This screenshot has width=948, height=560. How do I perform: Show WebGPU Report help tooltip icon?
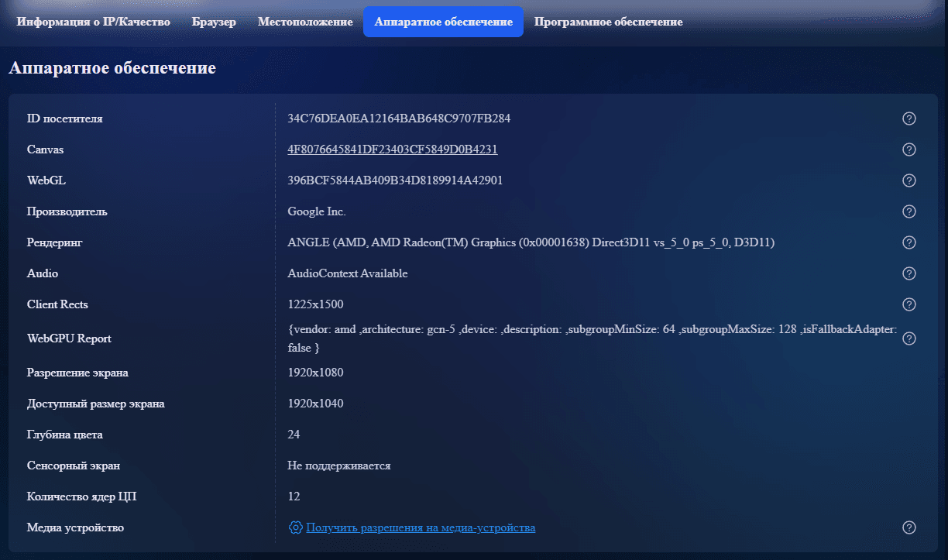[x=909, y=338]
